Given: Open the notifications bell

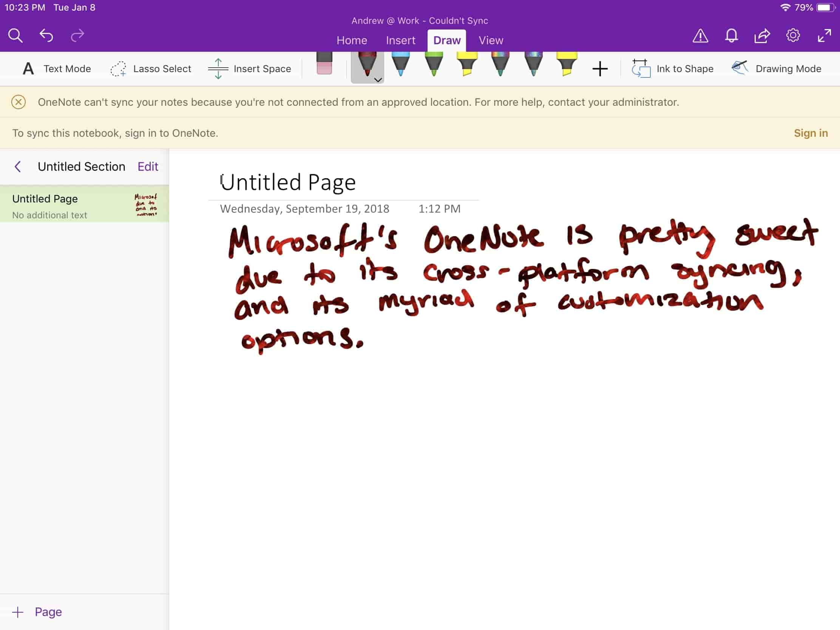Looking at the screenshot, I should click(x=731, y=36).
